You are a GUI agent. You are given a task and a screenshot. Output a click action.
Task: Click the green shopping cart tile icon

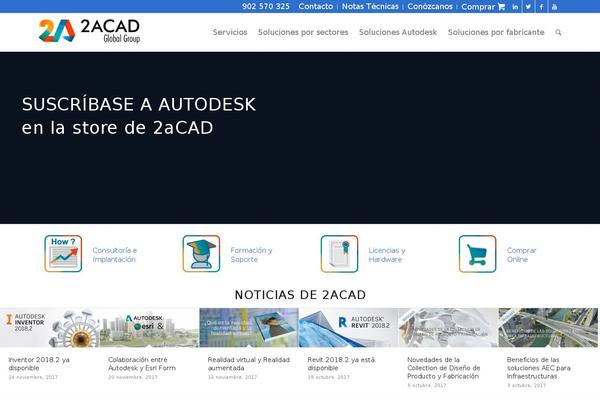[x=478, y=253]
